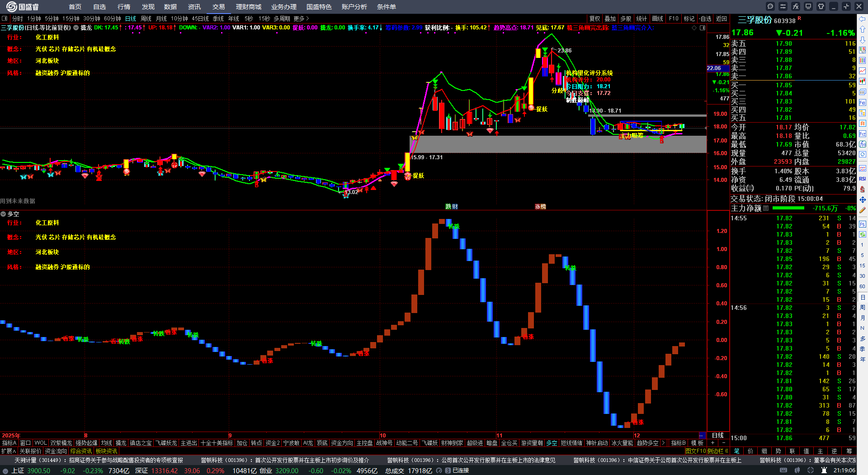Collapse the 多空 indicator panel arrow
This screenshot has width=868, height=475.
click(3, 214)
